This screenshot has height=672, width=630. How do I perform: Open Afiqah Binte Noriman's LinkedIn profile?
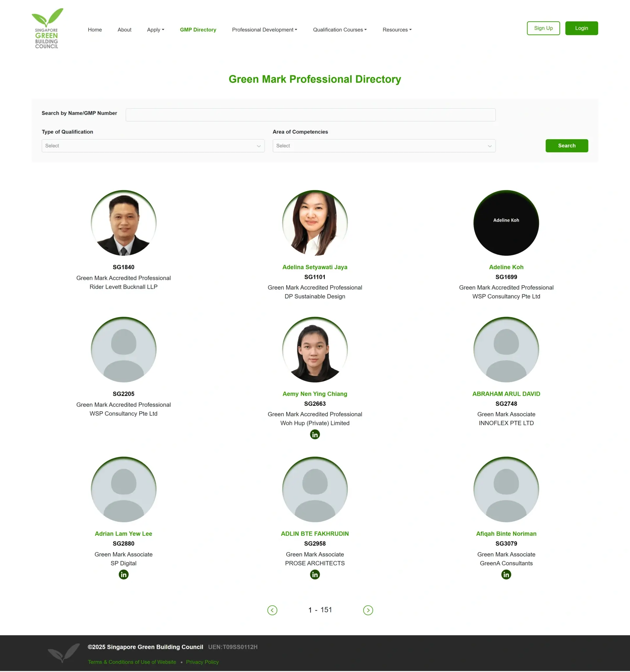point(506,574)
